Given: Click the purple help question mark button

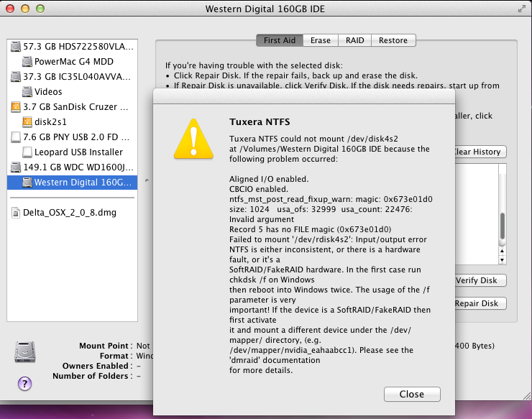Looking at the screenshot, I should [x=24, y=384].
